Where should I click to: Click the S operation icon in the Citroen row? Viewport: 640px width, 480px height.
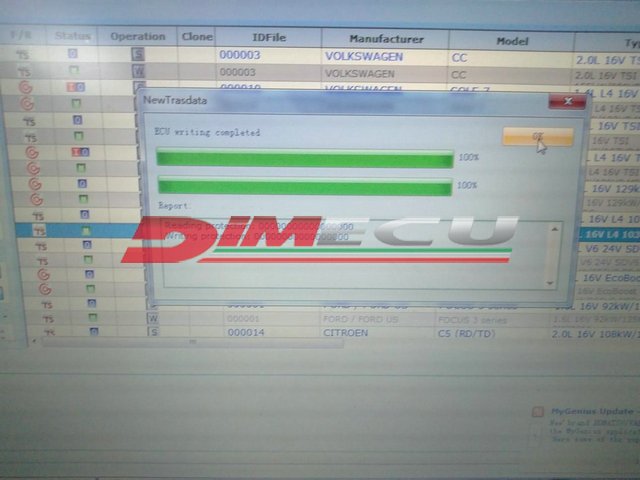click(x=153, y=332)
